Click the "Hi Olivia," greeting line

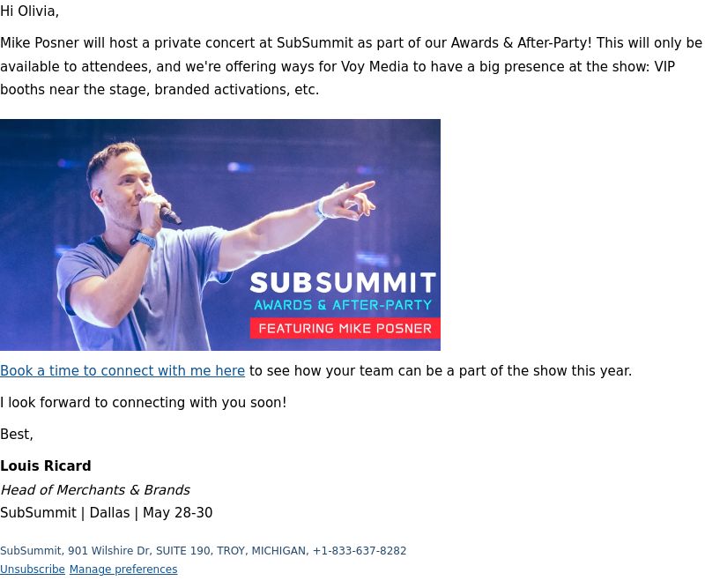click(30, 11)
